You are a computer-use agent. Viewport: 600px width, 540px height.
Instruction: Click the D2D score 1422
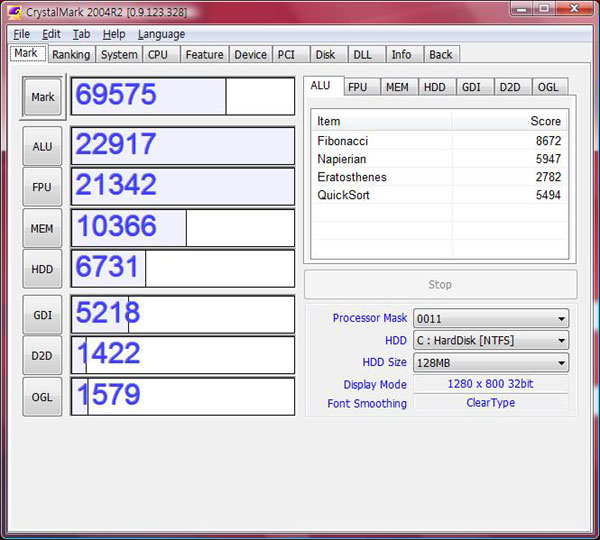[x=108, y=353]
